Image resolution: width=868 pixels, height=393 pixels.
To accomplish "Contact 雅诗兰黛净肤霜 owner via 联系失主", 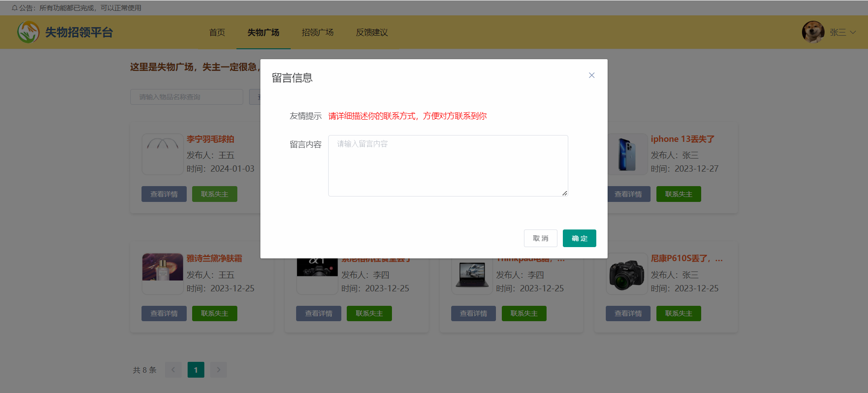I will click(x=215, y=313).
